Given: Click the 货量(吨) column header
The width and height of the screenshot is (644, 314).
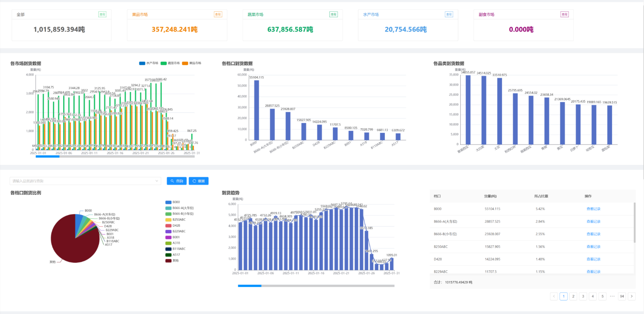Looking at the screenshot, I should [490, 196].
